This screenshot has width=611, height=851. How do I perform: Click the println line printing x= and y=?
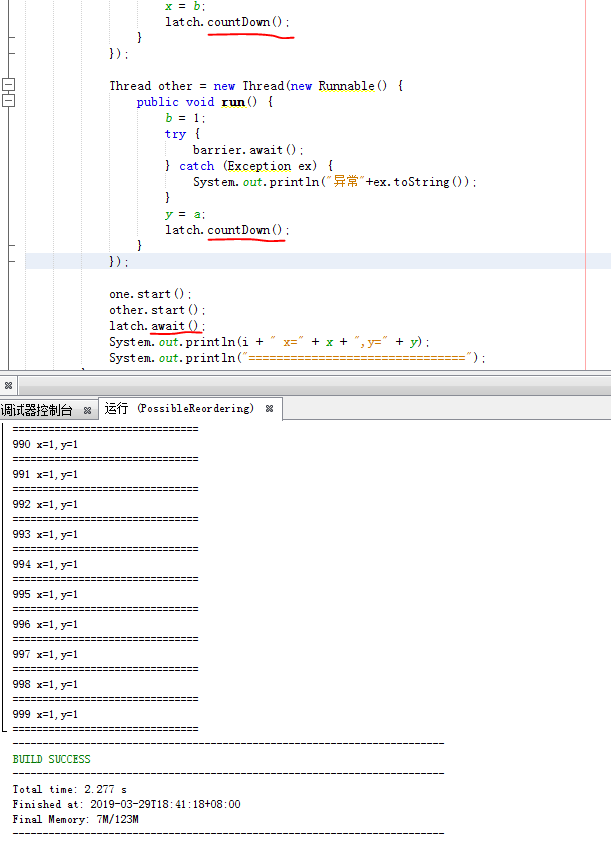pos(269,342)
